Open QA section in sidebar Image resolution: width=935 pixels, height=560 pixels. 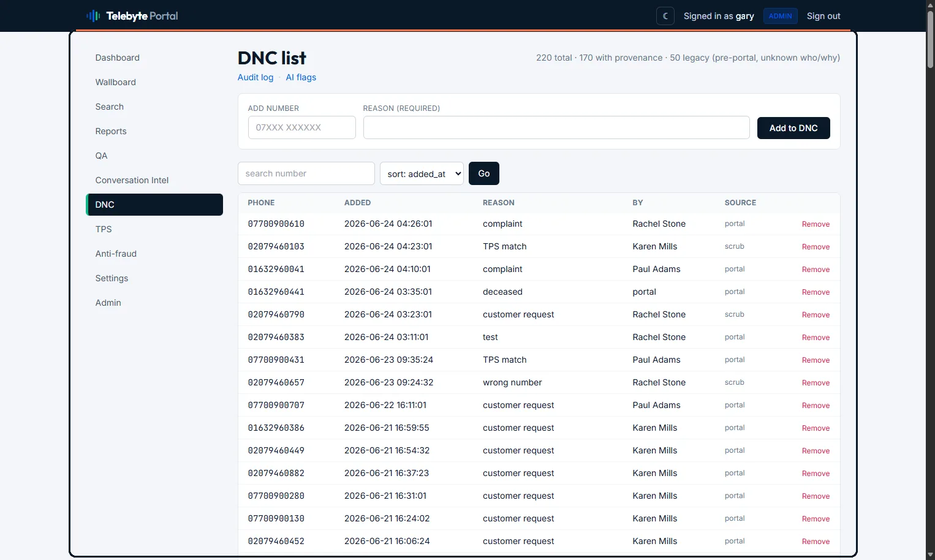154,156
